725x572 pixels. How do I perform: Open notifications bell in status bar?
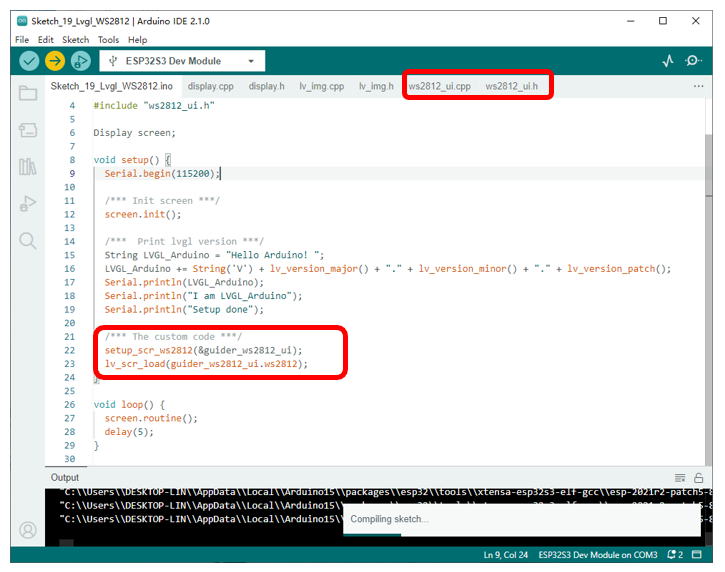coord(675,554)
